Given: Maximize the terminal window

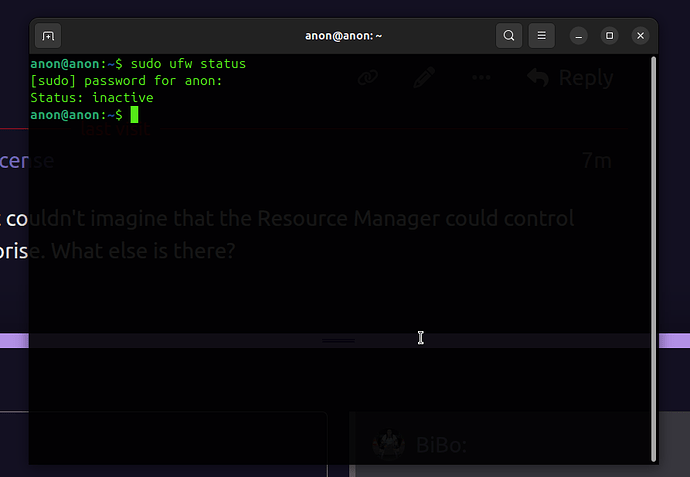Looking at the screenshot, I should point(609,36).
